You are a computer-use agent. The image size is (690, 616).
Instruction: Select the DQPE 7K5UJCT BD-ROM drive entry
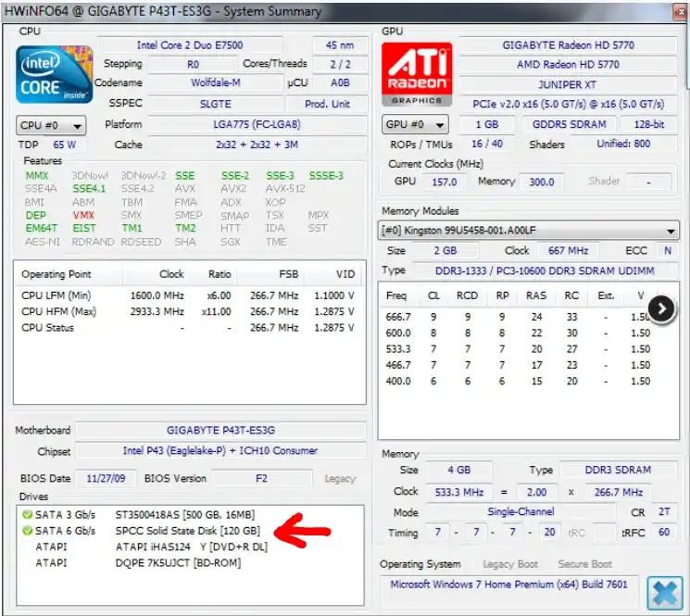pos(178,562)
